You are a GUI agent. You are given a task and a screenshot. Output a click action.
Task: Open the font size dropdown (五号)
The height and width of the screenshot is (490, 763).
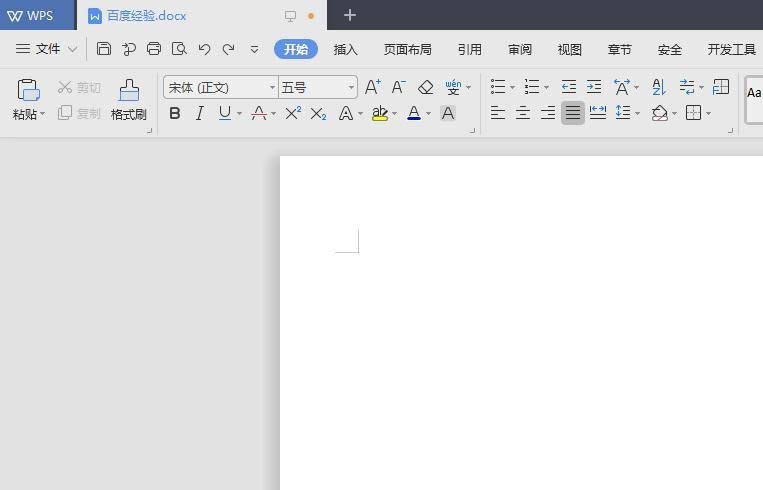[x=351, y=88]
